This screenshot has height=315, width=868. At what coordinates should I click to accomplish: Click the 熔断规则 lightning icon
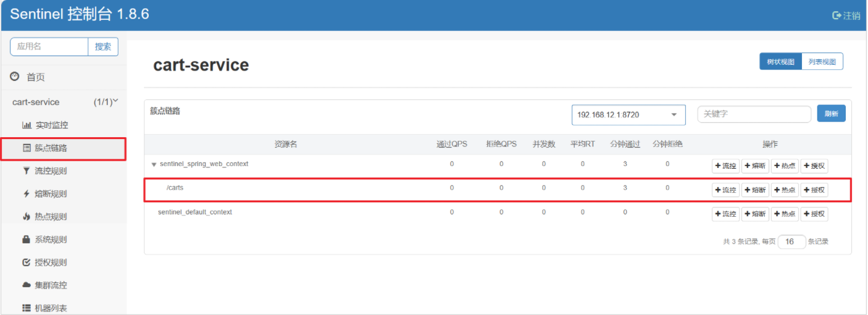click(x=27, y=194)
